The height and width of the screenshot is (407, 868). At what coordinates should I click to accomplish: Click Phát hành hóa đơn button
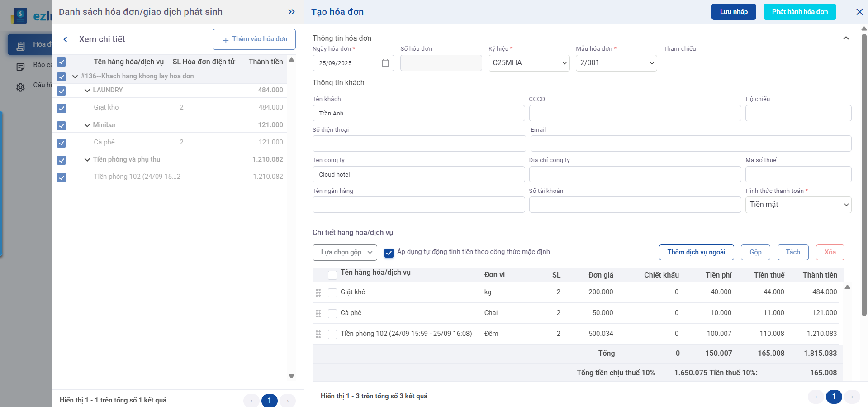(799, 12)
